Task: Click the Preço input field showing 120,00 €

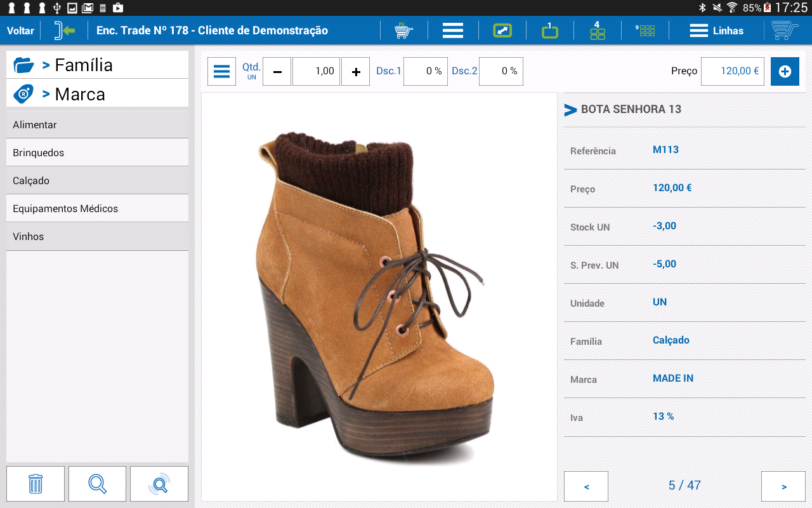Action: click(732, 72)
